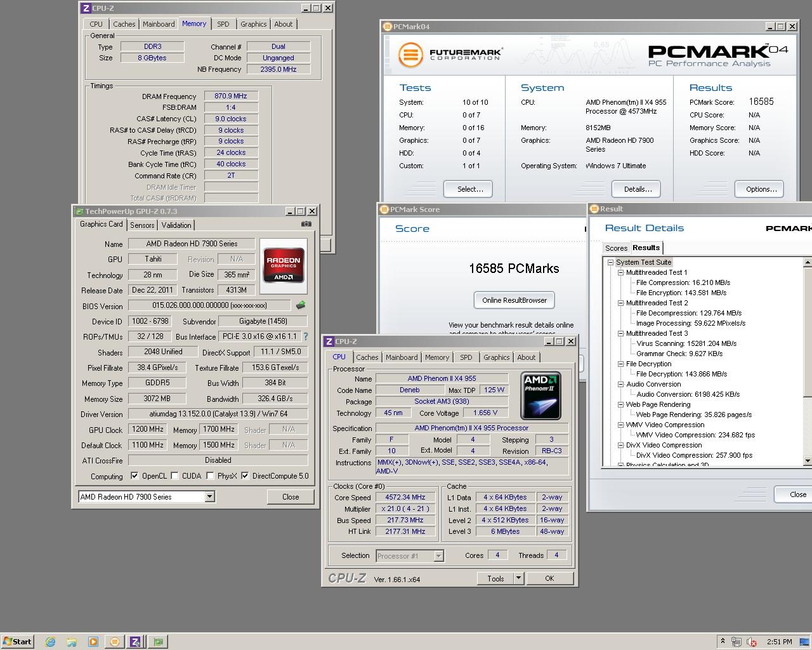This screenshot has height=650, width=812.
Task: Open the Processor #1 selection dropdown
Action: click(438, 556)
